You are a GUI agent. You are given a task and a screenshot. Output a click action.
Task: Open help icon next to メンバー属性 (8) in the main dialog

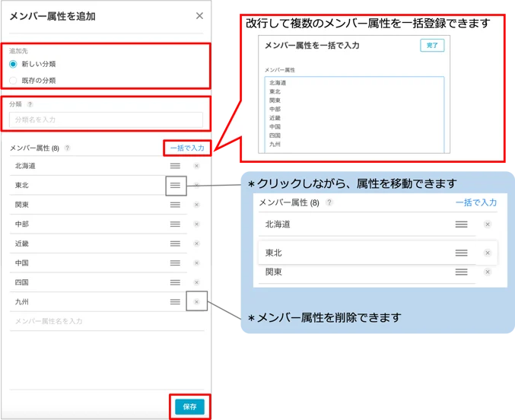(x=68, y=148)
